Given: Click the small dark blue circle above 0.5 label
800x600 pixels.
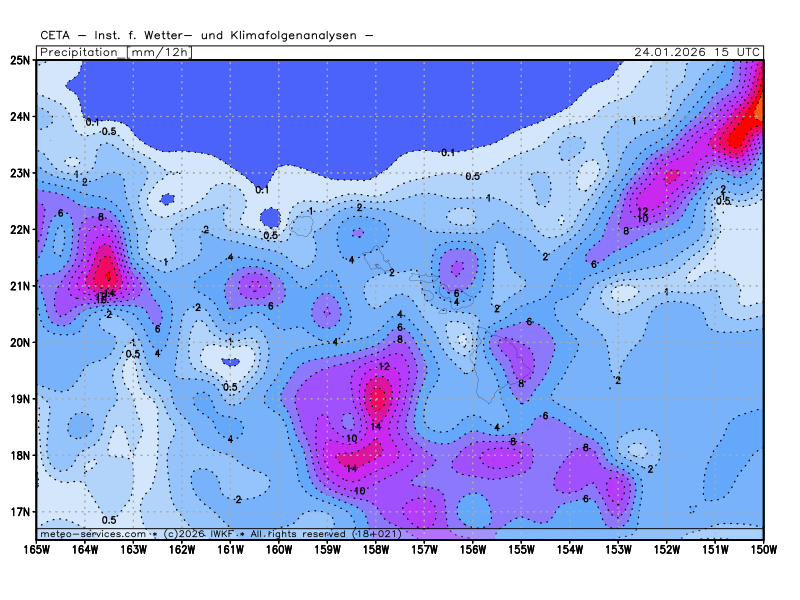Looking at the screenshot, I should [x=270, y=217].
